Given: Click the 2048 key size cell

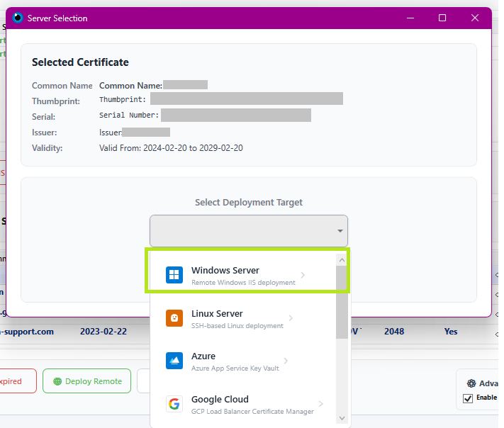Looking at the screenshot, I should point(394,332).
